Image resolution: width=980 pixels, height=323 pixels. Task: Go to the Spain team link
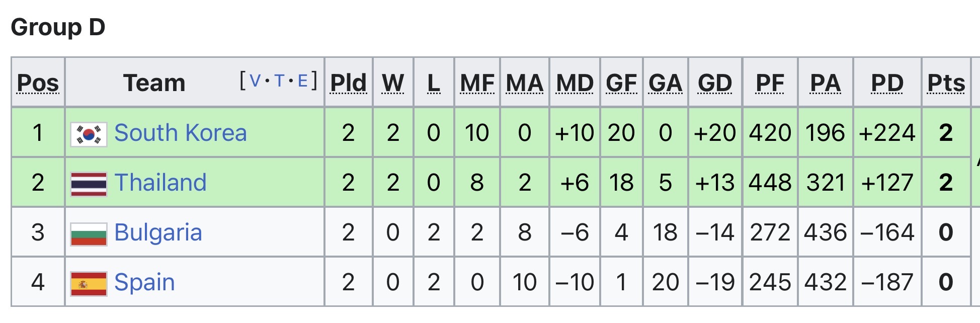click(144, 282)
